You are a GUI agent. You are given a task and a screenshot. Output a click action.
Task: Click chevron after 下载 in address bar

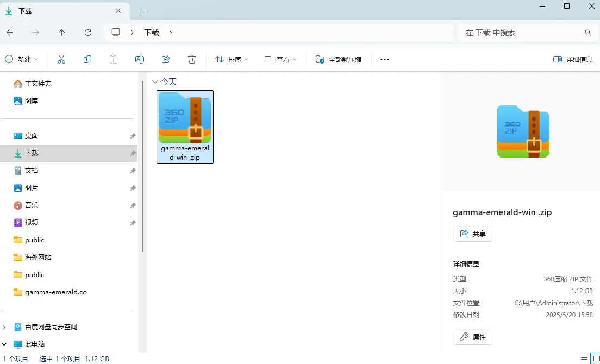click(x=171, y=33)
